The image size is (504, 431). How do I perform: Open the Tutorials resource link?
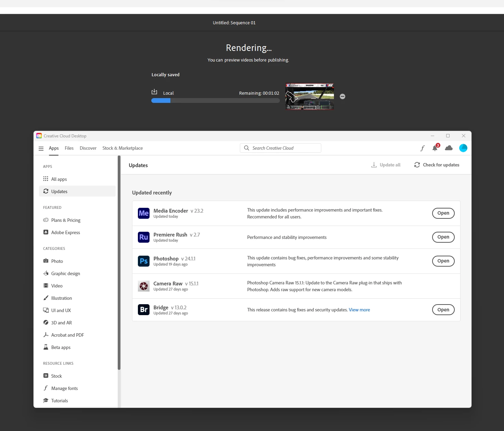[77, 401]
